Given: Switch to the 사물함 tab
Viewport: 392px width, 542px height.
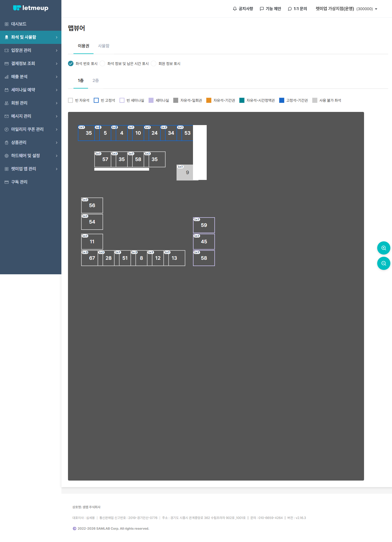Looking at the screenshot, I should tap(104, 46).
